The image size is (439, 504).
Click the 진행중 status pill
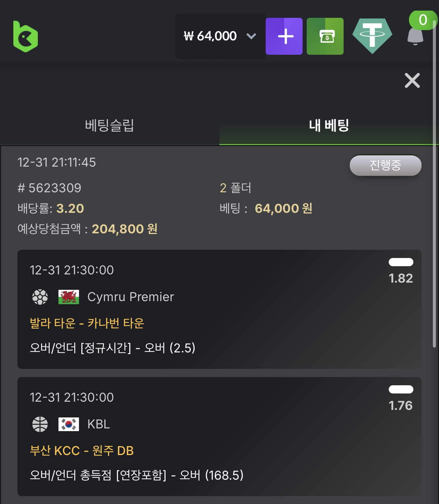tap(385, 165)
